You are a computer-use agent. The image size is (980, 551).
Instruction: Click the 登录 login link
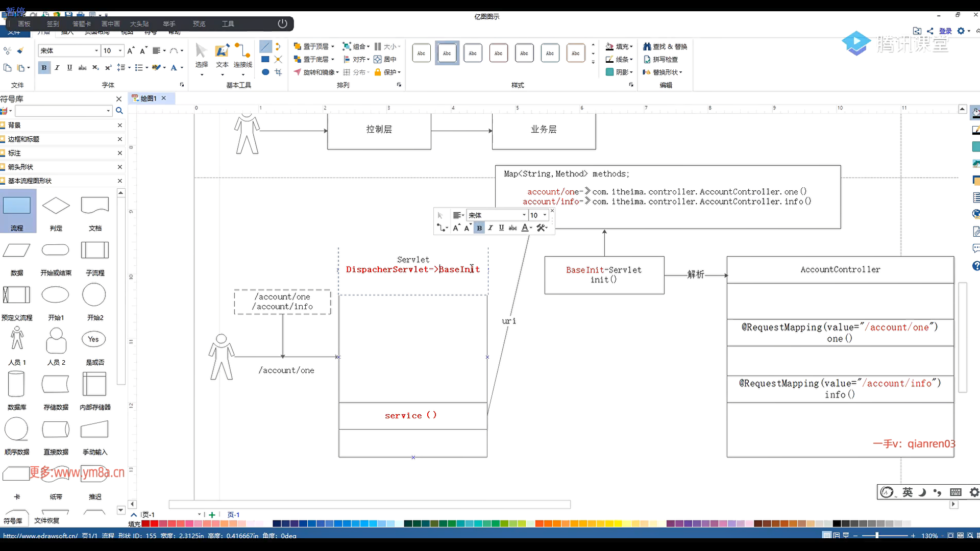pyautogui.click(x=945, y=31)
